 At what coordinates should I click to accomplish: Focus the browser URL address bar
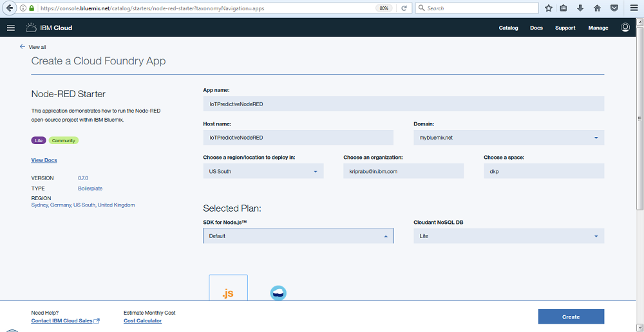205,8
